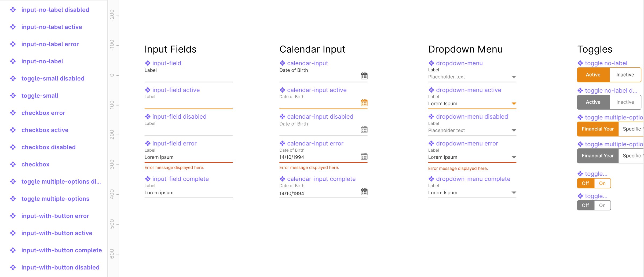Select Inactive on the orange toggle no-label

625,75
